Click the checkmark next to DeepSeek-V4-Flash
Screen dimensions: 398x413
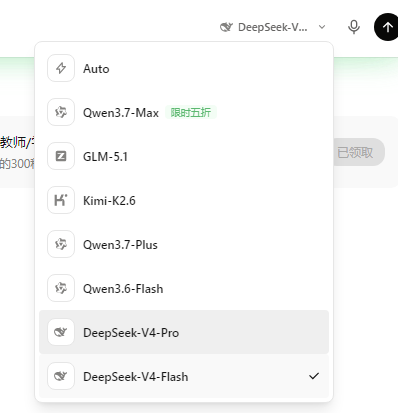point(314,376)
